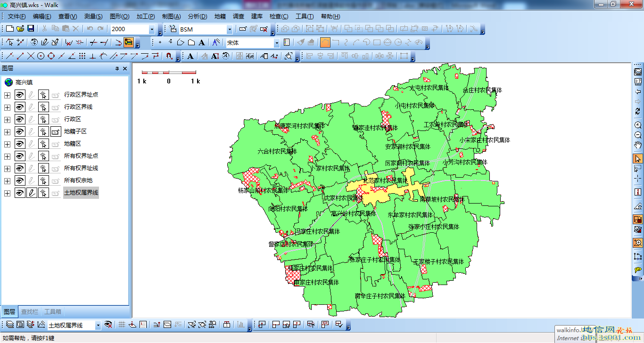Click the map label 南辛庄子村农民集体
This screenshot has height=343, width=644.
[x=380, y=296]
